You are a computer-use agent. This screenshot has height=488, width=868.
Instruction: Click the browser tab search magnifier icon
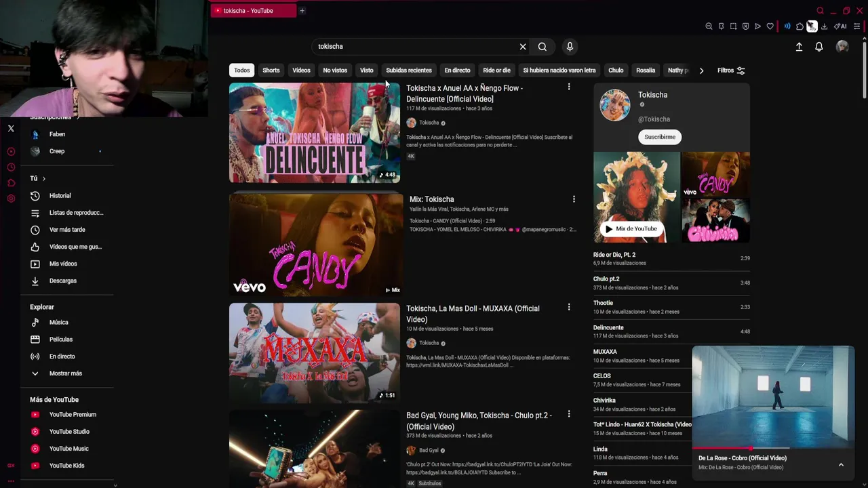click(x=820, y=11)
